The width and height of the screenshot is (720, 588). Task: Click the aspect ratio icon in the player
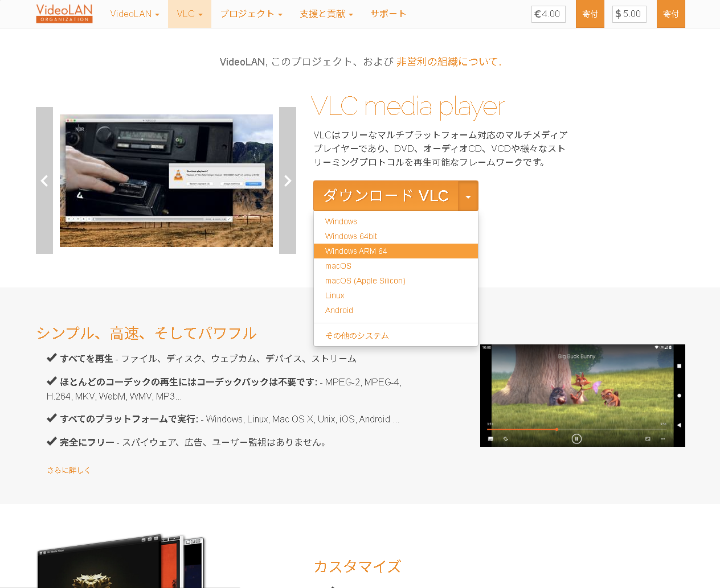point(648,438)
